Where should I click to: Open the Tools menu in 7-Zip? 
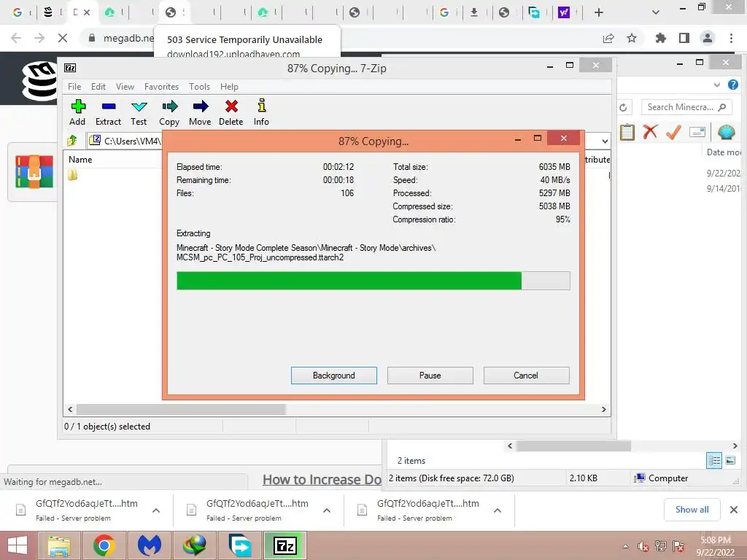pyautogui.click(x=199, y=87)
